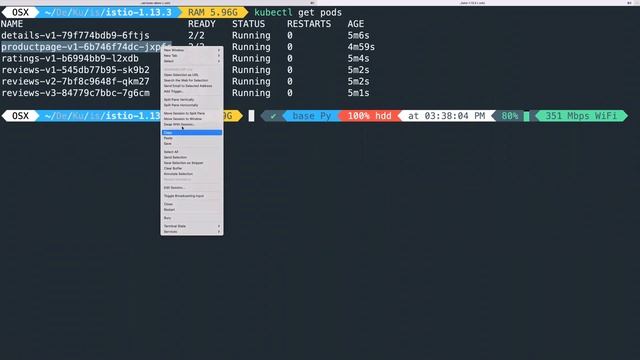Click the RAM 5.96G prompt segment

coord(213,13)
